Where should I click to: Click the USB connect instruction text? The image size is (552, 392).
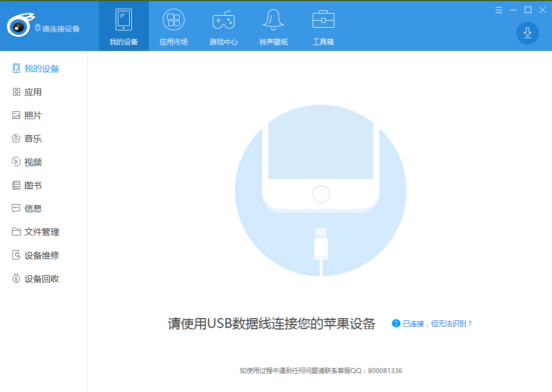tap(271, 324)
